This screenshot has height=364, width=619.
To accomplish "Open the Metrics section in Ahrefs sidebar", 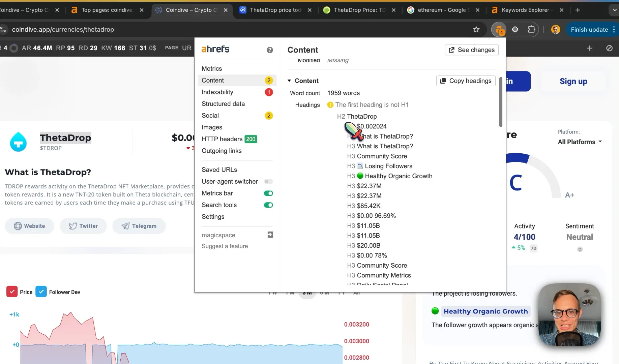I will (x=212, y=69).
